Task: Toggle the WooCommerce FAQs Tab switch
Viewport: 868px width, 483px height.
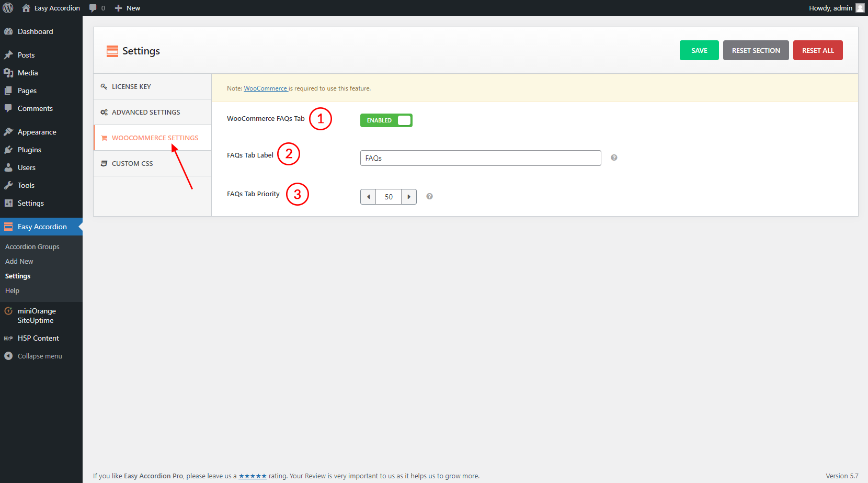Action: click(x=386, y=120)
